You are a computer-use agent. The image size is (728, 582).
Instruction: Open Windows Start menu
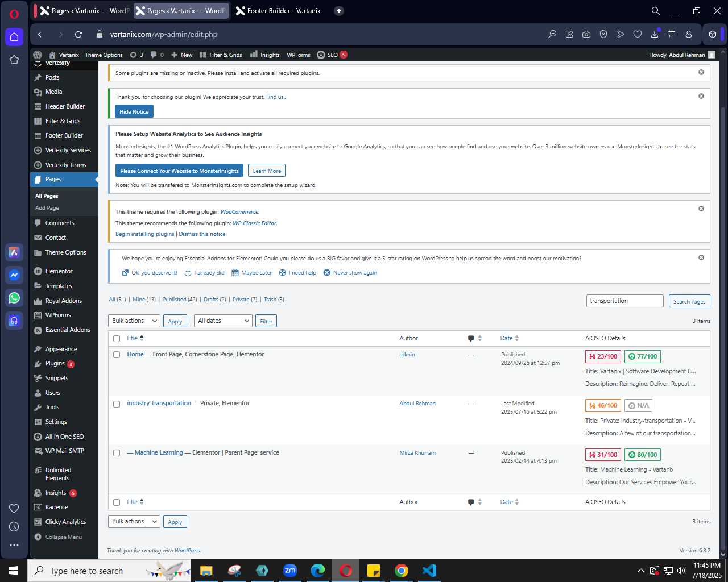(x=14, y=571)
